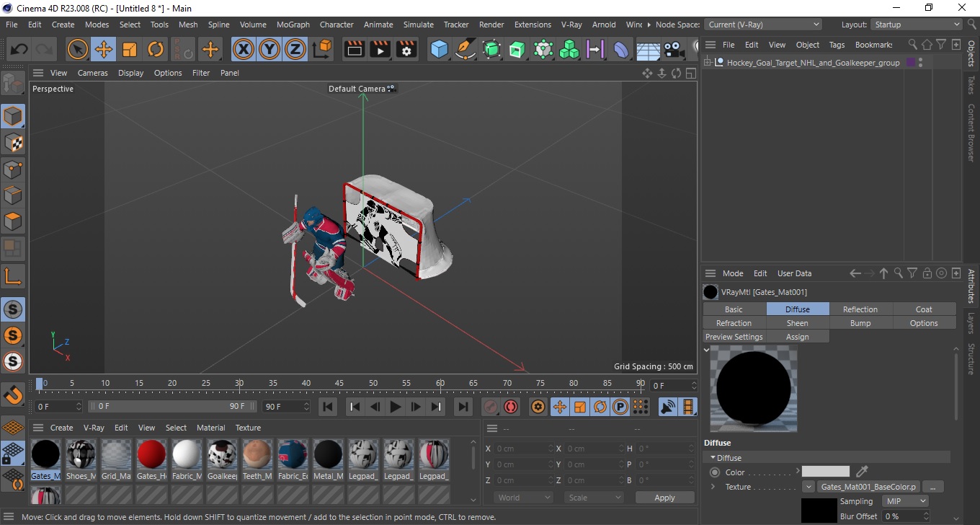Toggle X axis lock

tap(244, 49)
